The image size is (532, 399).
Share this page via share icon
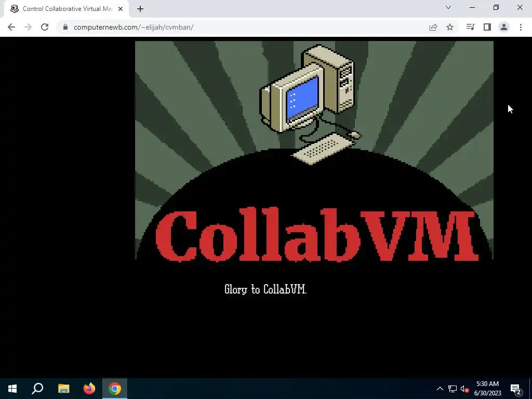tap(433, 27)
